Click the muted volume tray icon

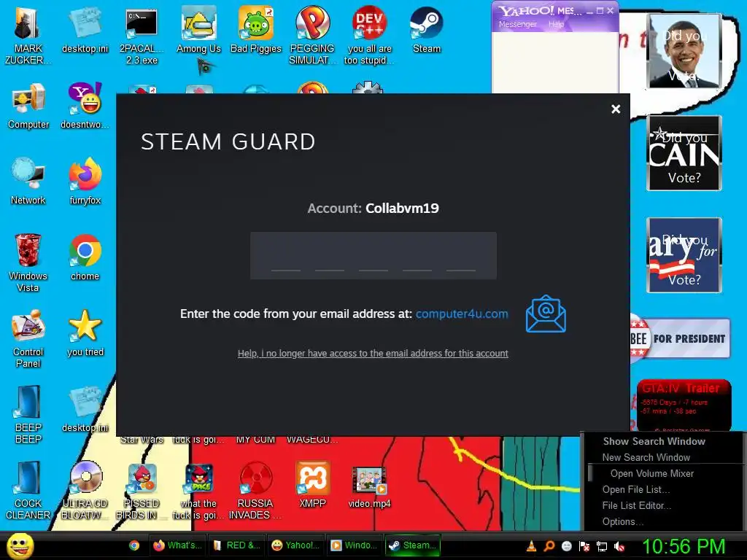(619, 546)
